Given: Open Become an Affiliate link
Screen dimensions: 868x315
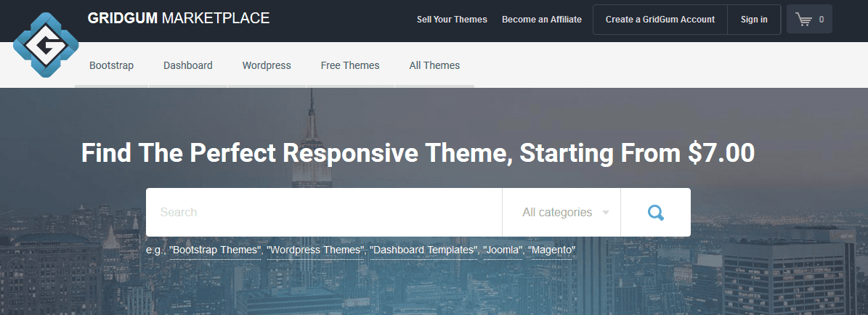Looking at the screenshot, I should point(541,20).
